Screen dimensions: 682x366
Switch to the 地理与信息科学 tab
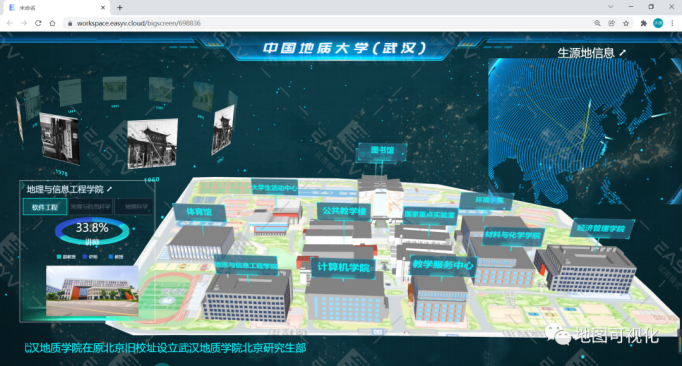click(x=90, y=207)
